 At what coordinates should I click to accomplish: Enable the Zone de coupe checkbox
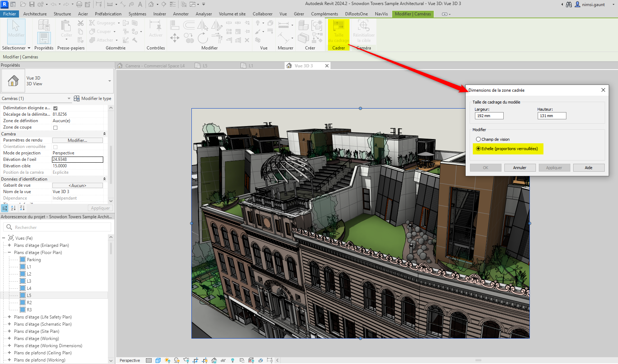(x=55, y=128)
